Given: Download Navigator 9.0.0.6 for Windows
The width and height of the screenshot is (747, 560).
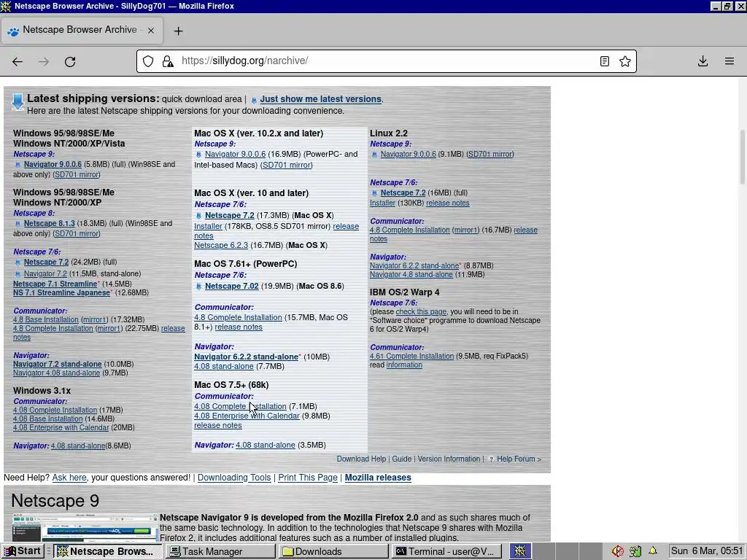Looking at the screenshot, I should pyautogui.click(x=53, y=164).
